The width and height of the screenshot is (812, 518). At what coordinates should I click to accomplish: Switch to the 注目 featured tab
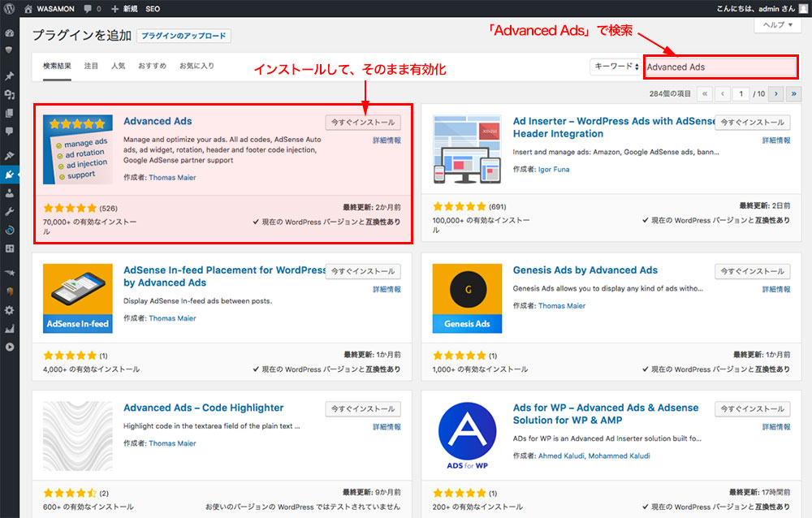point(91,67)
